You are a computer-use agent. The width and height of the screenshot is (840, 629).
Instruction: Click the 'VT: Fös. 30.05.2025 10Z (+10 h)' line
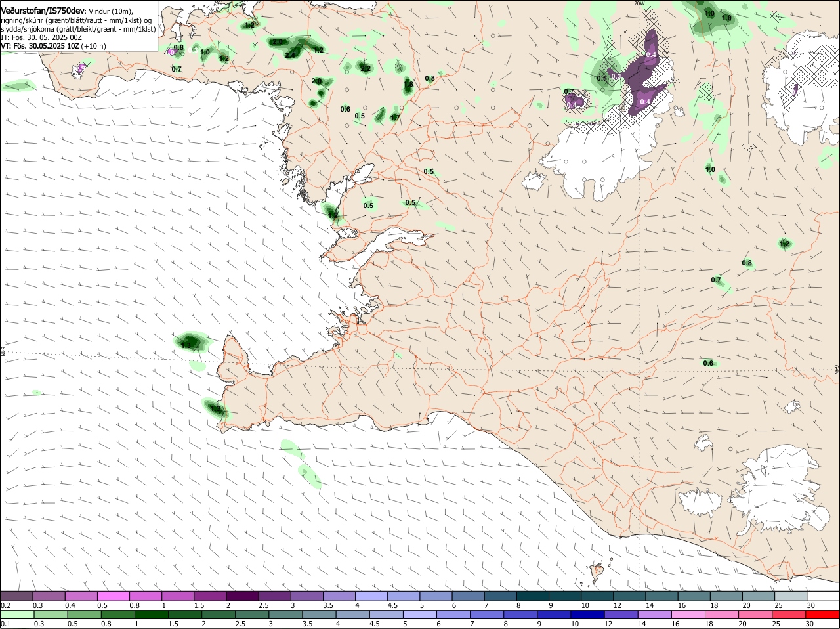coord(53,46)
